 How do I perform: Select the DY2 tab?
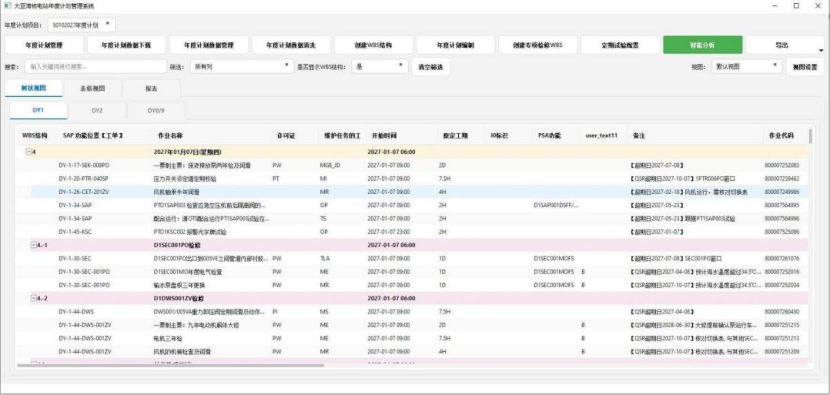[x=97, y=111]
